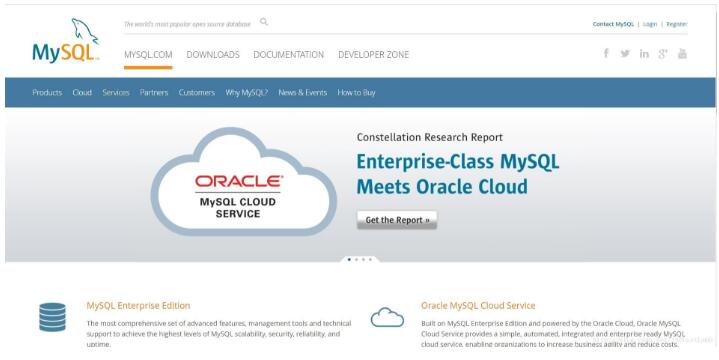The width and height of the screenshot is (719, 360).
Task: Click the search magnifier icon
Action: click(x=264, y=22)
